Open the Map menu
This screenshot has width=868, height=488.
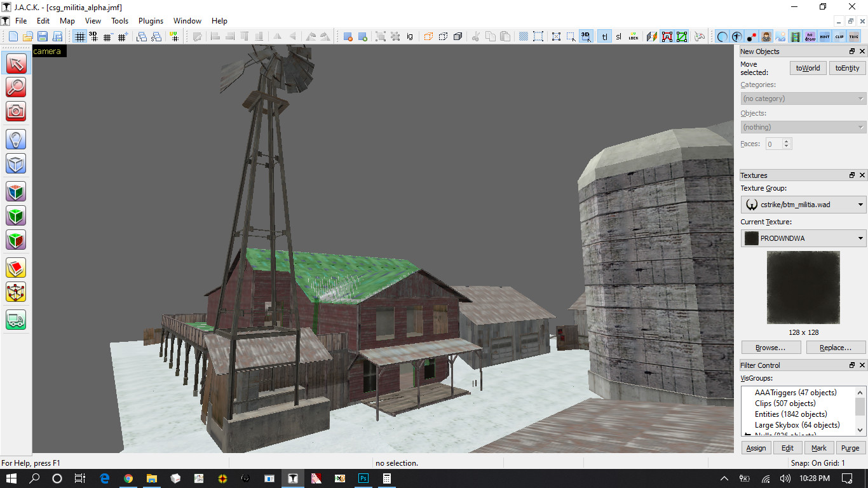67,21
